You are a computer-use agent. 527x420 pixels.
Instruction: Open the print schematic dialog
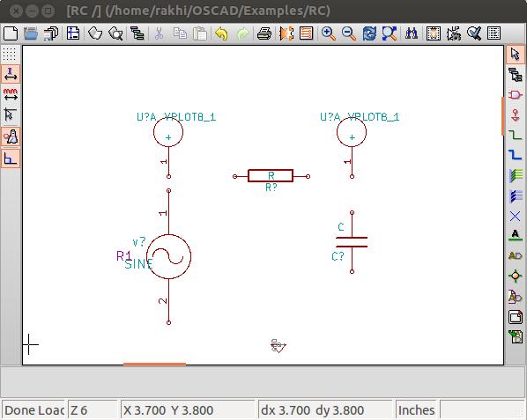click(x=264, y=33)
